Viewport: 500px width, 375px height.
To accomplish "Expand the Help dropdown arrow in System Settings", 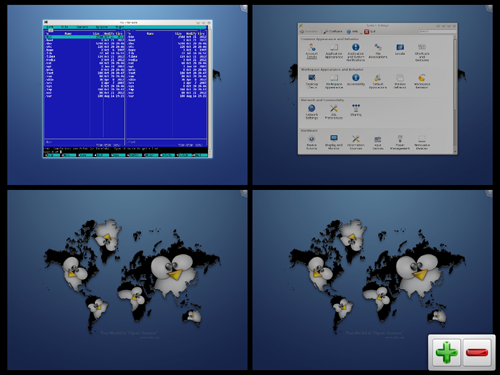I will (x=361, y=32).
